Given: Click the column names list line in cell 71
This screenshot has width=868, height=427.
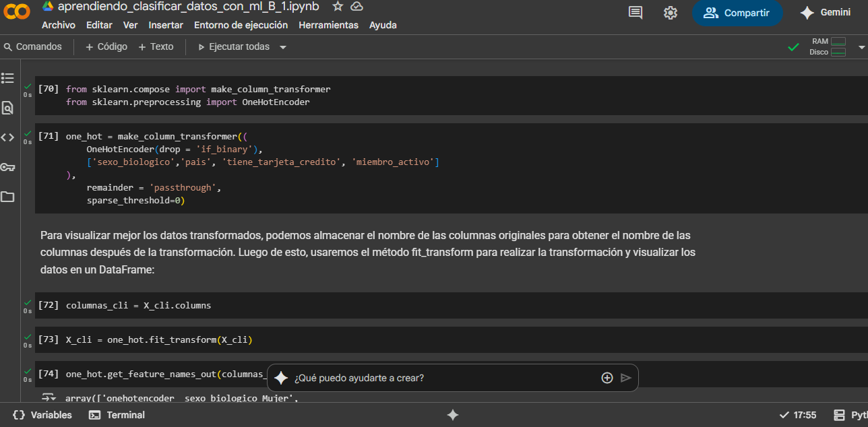Looking at the screenshot, I should pos(263,162).
